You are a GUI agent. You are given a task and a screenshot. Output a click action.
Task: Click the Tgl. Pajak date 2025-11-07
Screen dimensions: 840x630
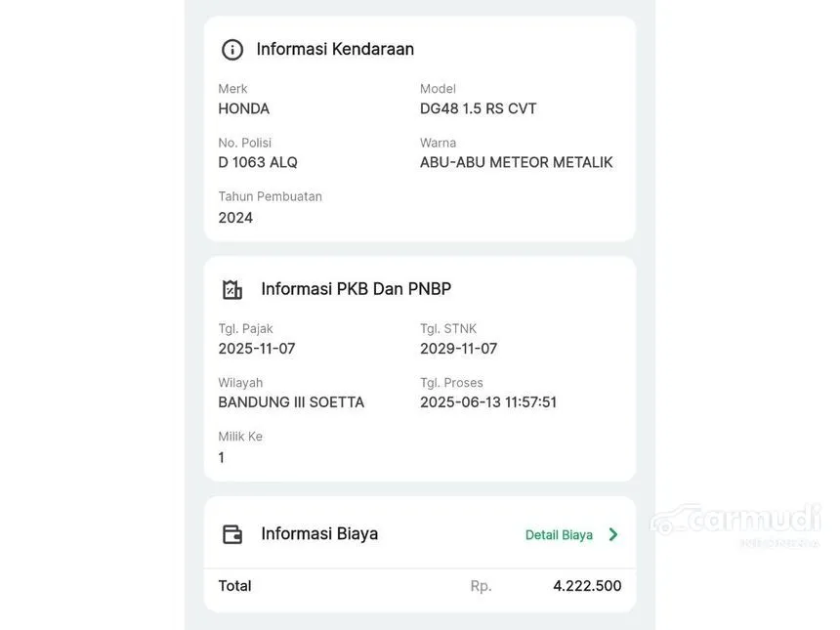point(257,349)
